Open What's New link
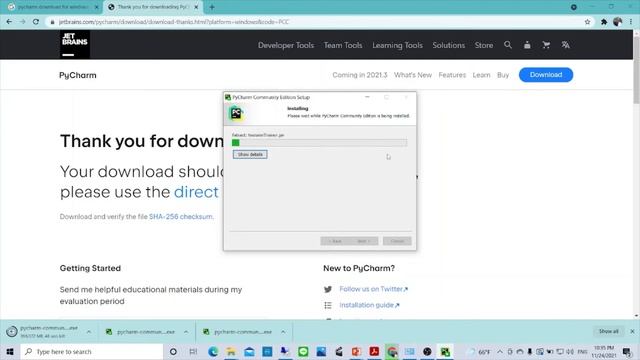This screenshot has height=360, width=640. pos(413,75)
